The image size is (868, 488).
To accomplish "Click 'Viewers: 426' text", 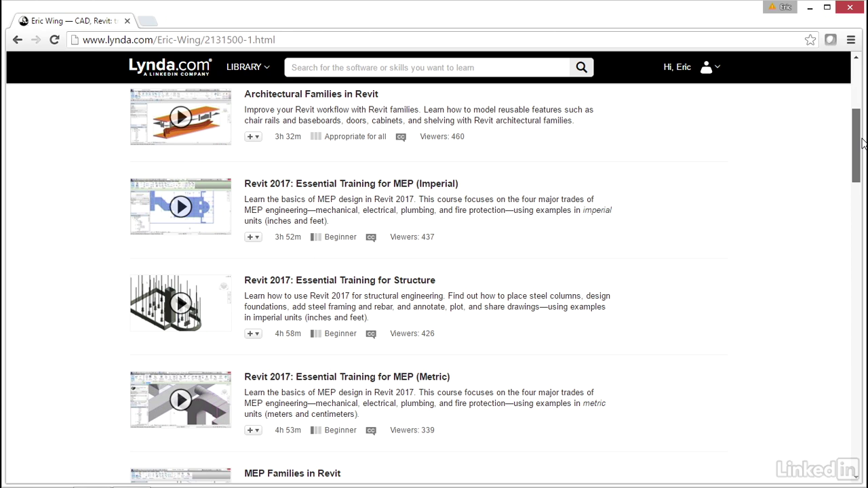I will tap(412, 333).
